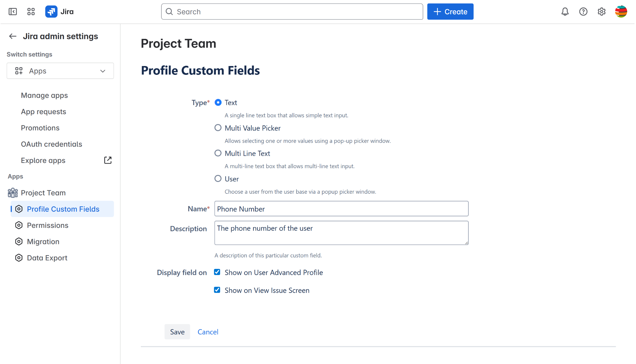Open the settings gear icon
636x364 pixels.
coord(601,12)
